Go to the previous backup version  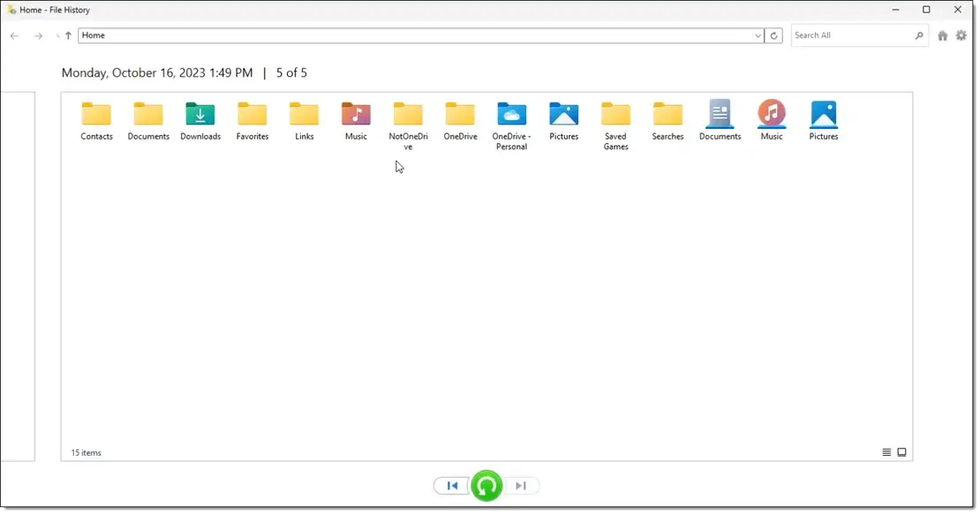(452, 486)
